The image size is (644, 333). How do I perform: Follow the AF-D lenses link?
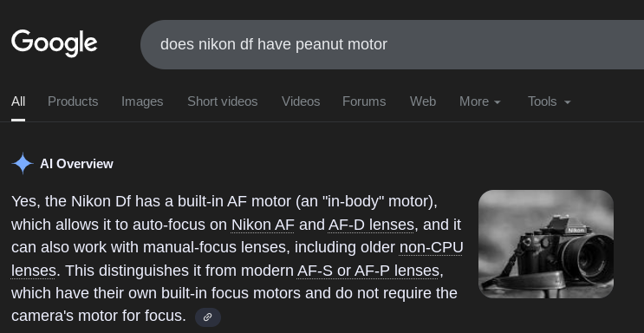pos(371,225)
